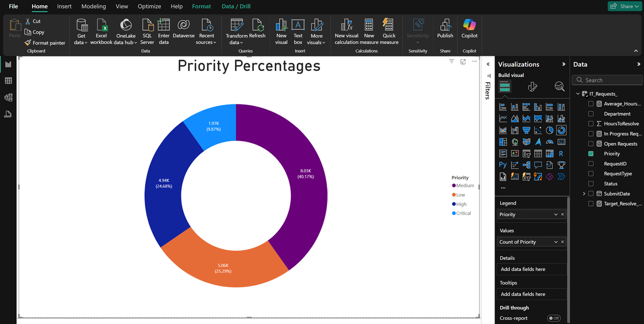644x324 pixels.
Task: Select the R script visual
Action: 561,153
